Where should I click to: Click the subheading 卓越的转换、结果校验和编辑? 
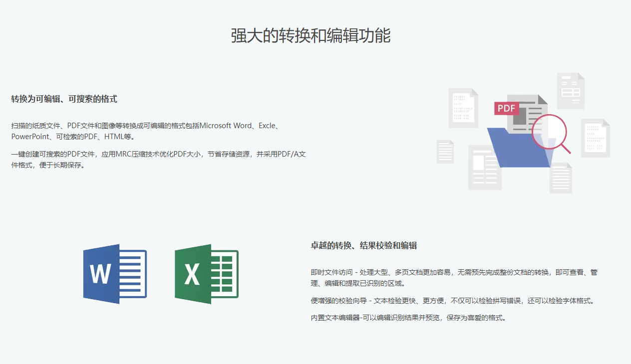click(x=364, y=246)
